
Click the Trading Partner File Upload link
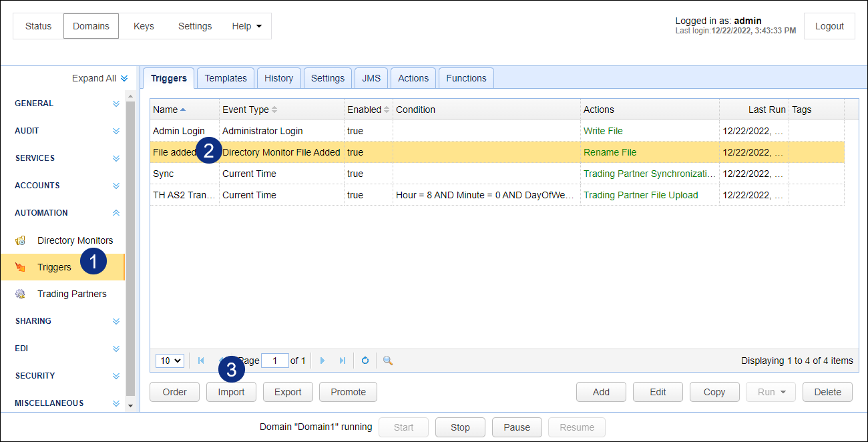641,195
